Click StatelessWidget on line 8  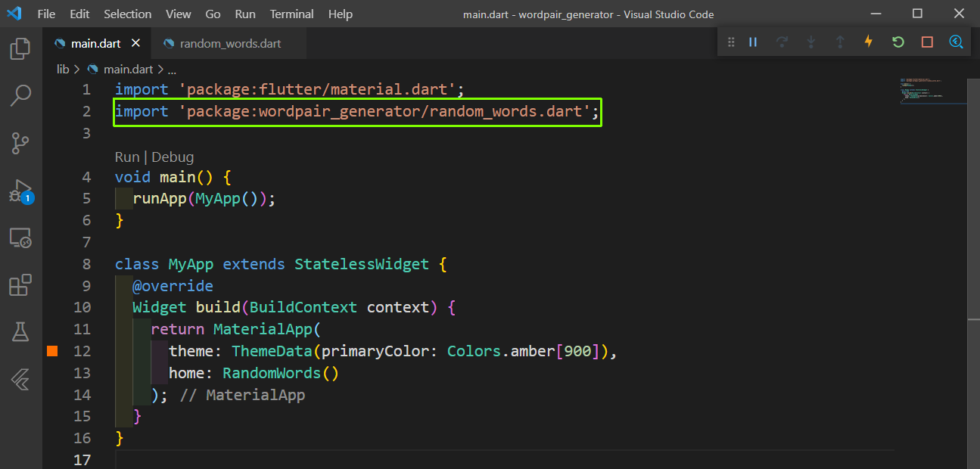[x=362, y=264]
